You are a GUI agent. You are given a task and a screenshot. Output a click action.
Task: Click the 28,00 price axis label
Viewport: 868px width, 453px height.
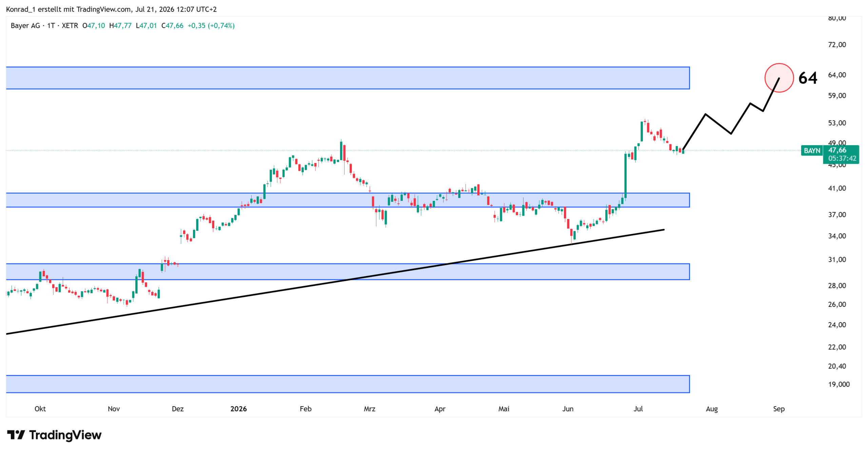click(837, 286)
